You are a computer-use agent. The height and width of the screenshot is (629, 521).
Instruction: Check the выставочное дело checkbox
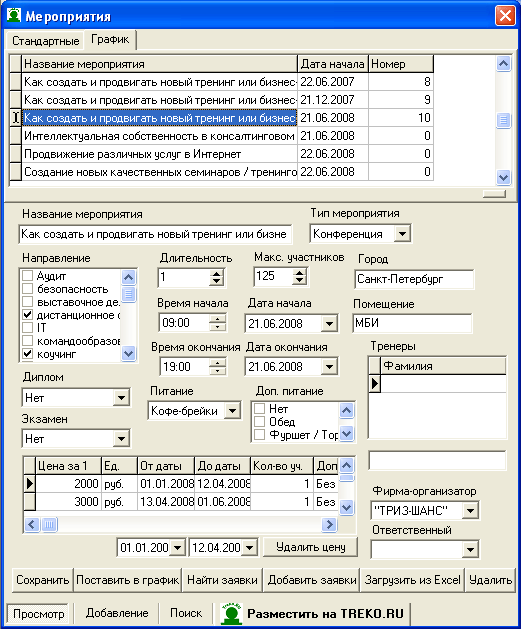(x=27, y=302)
